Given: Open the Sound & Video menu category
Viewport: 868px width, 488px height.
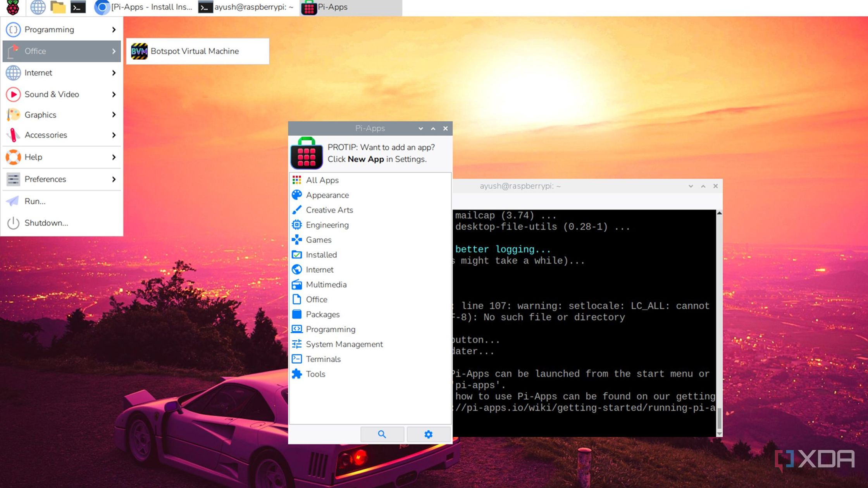Looking at the screenshot, I should [x=62, y=94].
